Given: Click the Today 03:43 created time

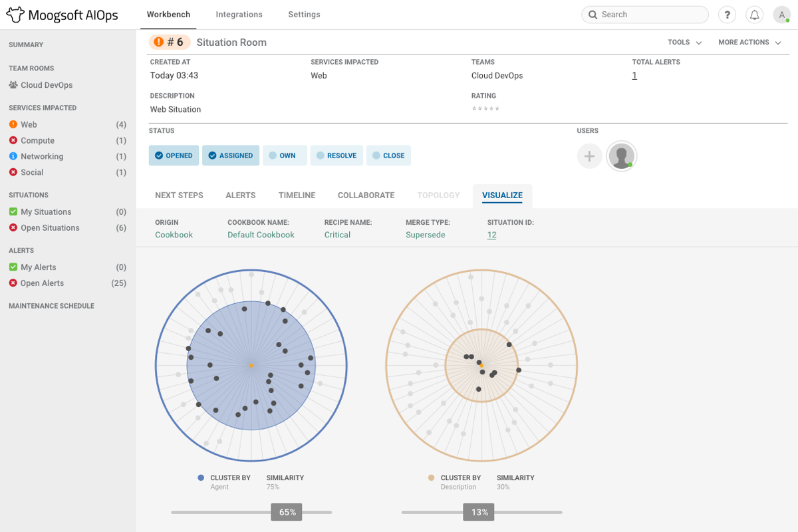Looking at the screenshot, I should click(x=174, y=76).
